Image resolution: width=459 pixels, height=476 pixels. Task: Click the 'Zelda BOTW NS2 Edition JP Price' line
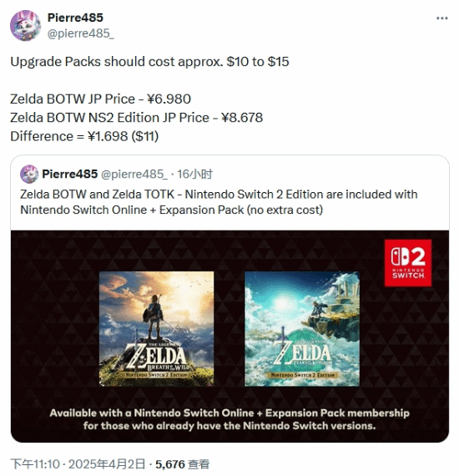[x=137, y=118]
